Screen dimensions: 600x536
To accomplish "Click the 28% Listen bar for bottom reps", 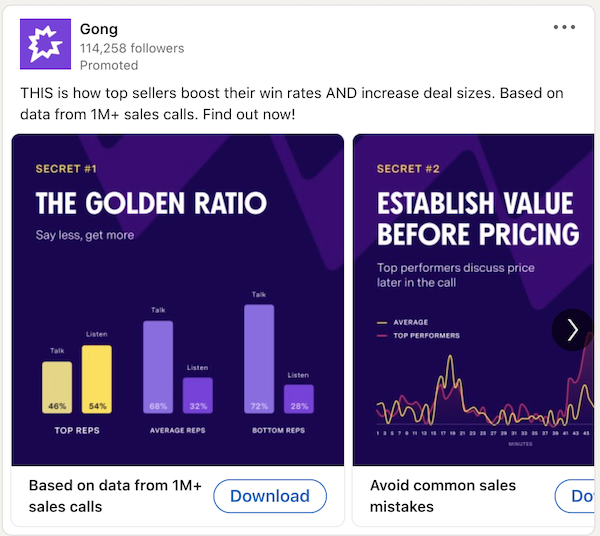I will point(299,399).
